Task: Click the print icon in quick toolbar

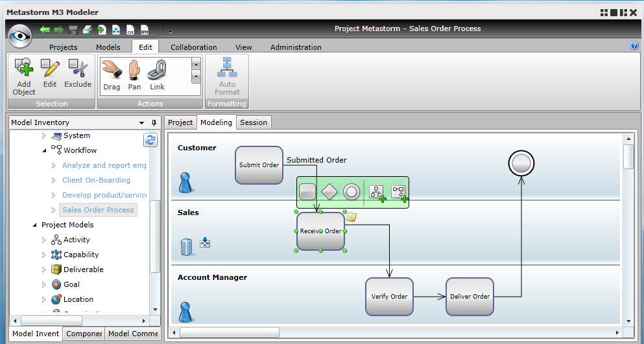Action: coord(87,30)
